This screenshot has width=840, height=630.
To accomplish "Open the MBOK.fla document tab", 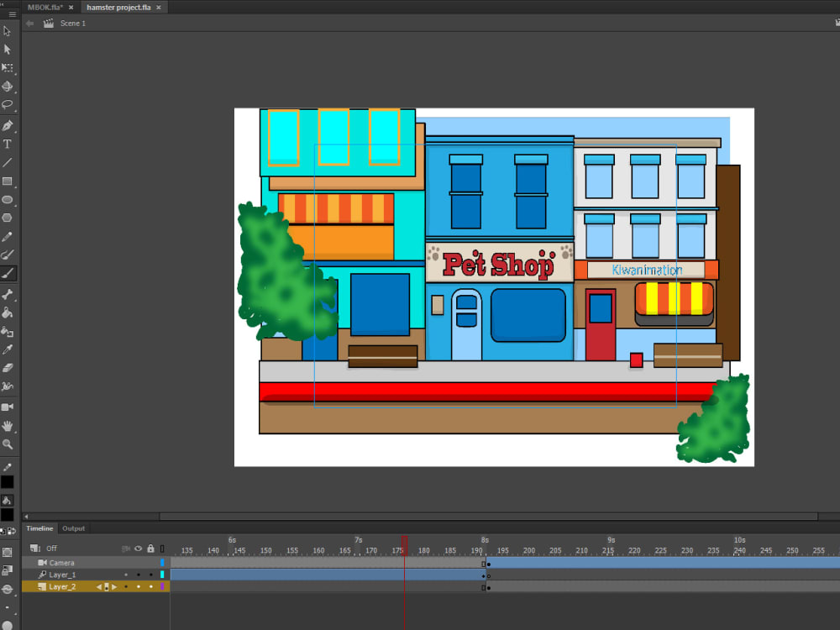I will [44, 7].
